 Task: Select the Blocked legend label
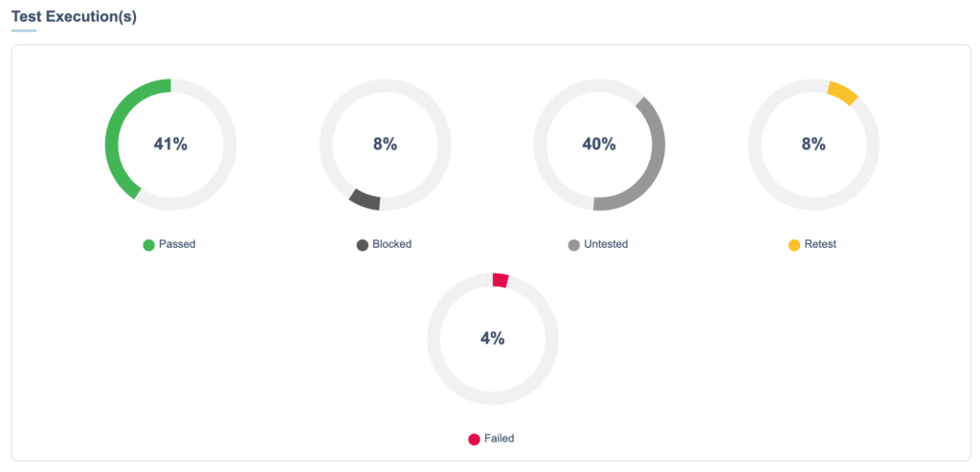(x=392, y=244)
